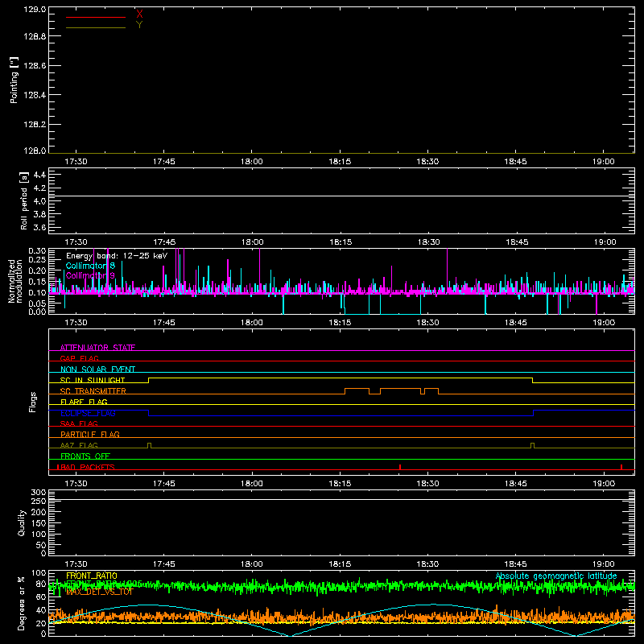Click the 300 tick on Quality axis
Viewport: 644px width, 644px height.
[x=39, y=493]
